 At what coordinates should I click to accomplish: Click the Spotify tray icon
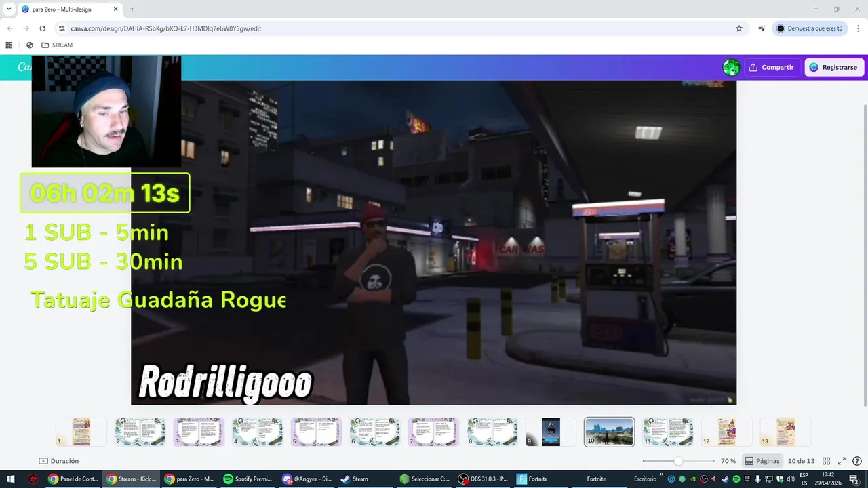coord(736,479)
